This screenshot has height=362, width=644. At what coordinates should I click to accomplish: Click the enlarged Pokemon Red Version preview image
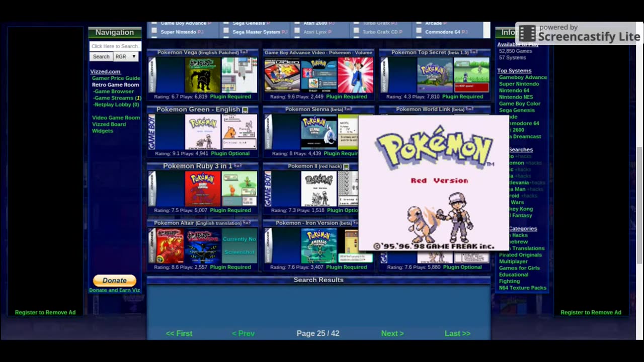(434, 183)
